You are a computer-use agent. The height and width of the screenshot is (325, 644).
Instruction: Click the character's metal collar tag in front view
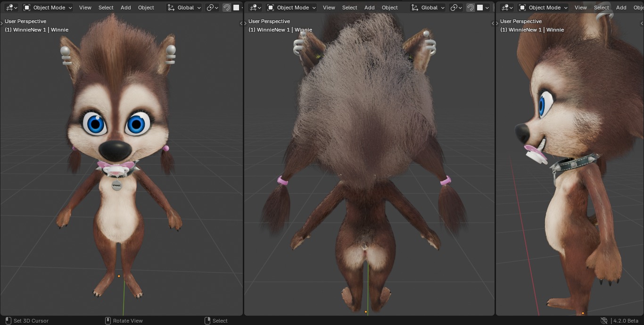pos(116,185)
